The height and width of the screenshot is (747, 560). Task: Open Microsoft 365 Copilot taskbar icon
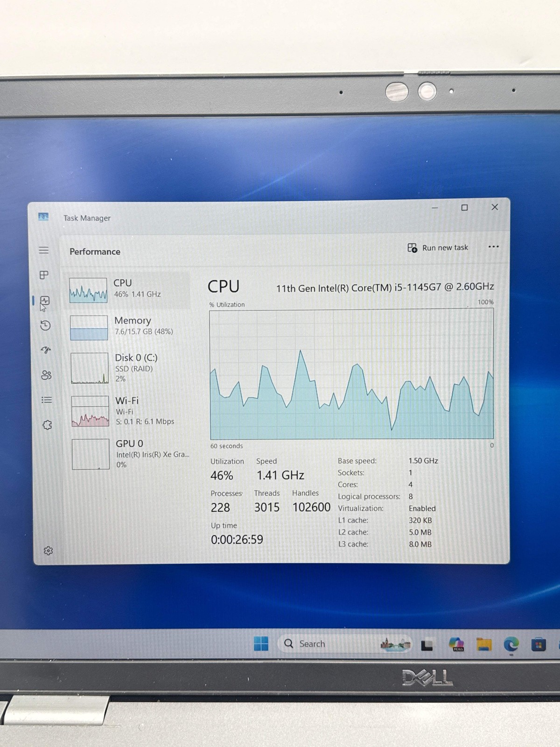(x=456, y=644)
